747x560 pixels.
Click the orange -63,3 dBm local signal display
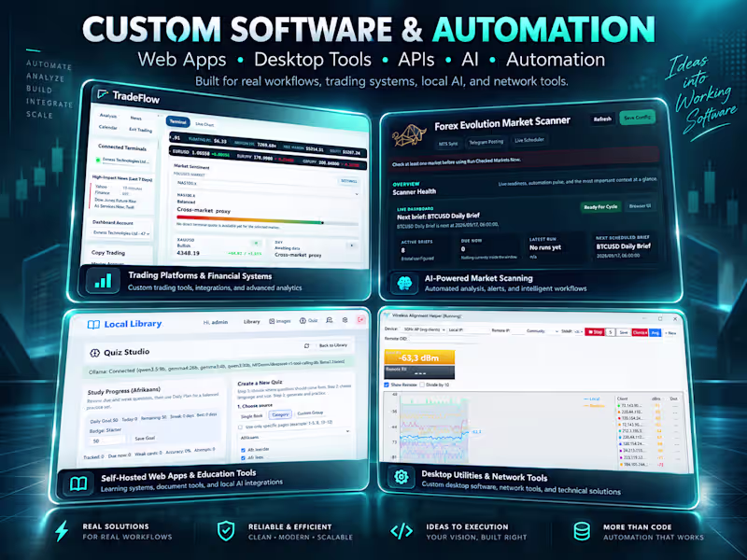coord(419,357)
